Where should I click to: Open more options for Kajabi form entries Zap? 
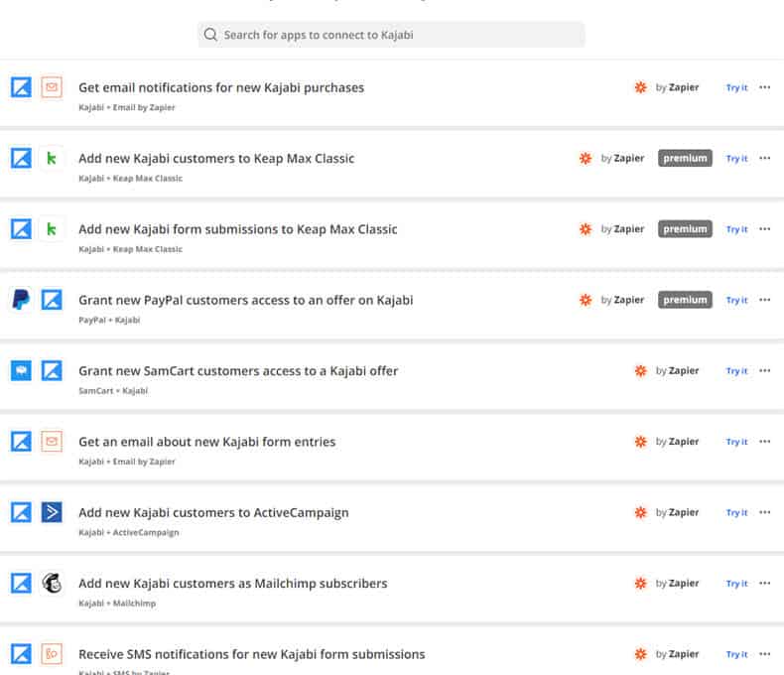click(x=764, y=442)
